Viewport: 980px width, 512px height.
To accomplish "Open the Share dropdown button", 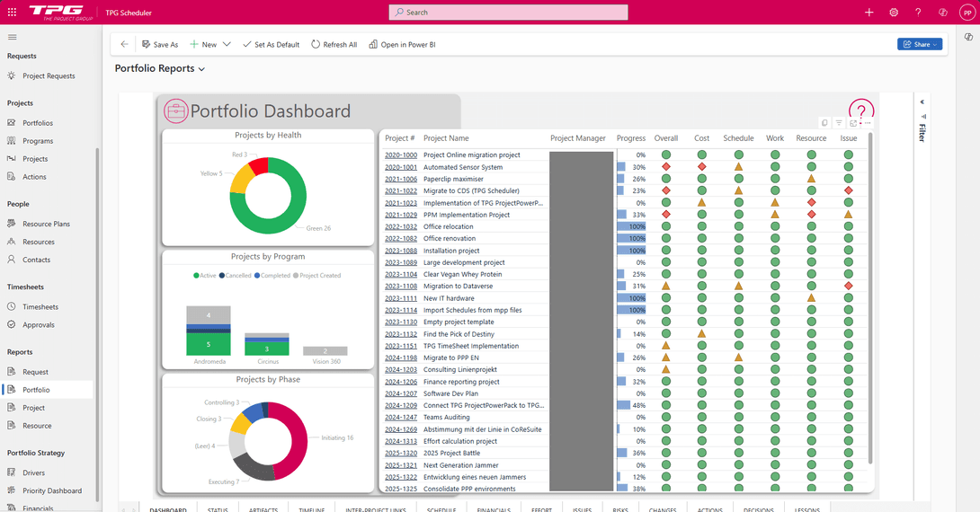I will coord(920,44).
